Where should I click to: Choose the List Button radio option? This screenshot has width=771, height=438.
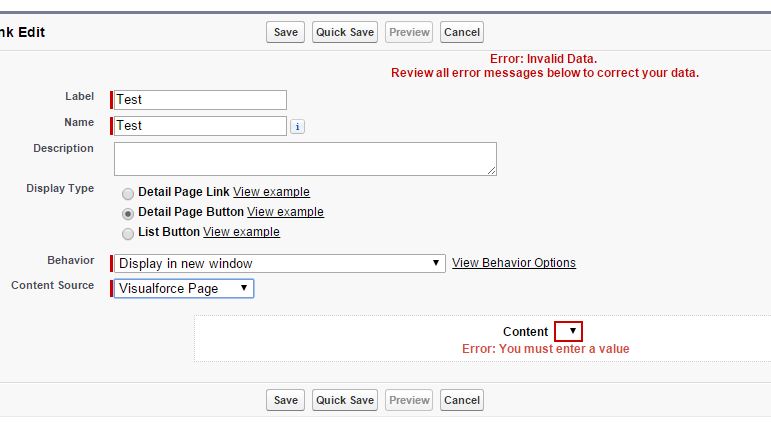pyautogui.click(x=127, y=233)
